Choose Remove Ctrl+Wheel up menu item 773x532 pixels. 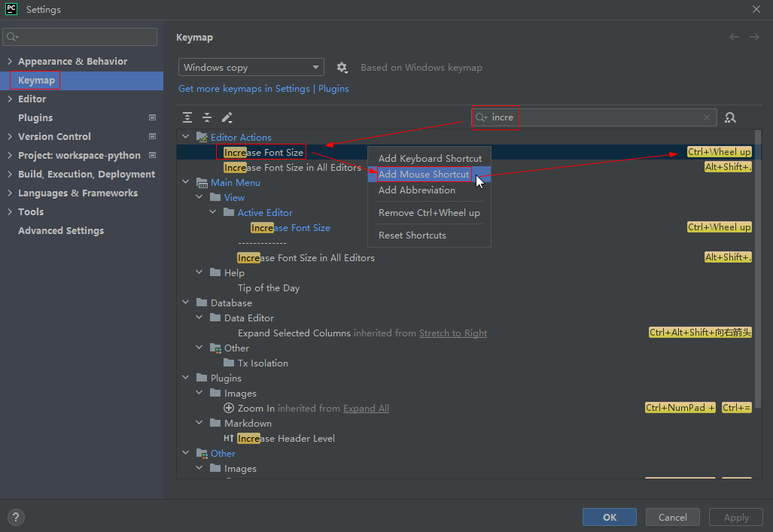pos(429,212)
